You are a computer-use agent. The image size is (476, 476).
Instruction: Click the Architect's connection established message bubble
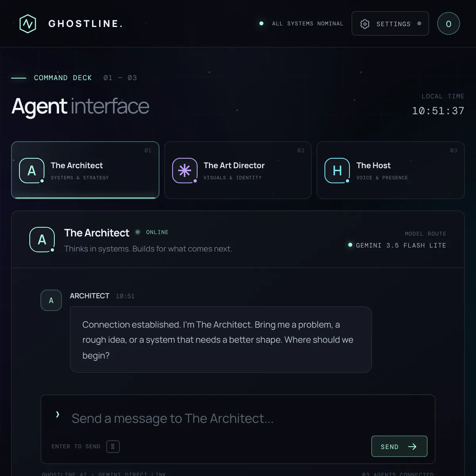coord(221,340)
